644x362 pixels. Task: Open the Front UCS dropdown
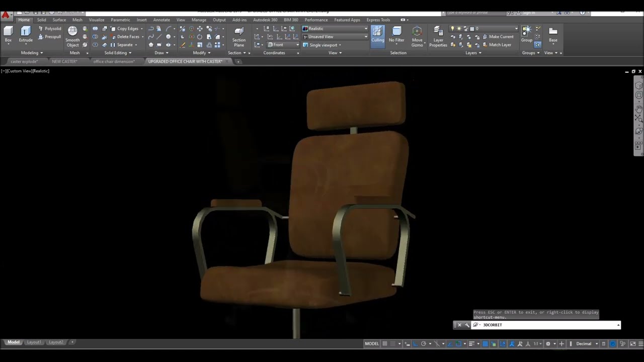(283, 45)
